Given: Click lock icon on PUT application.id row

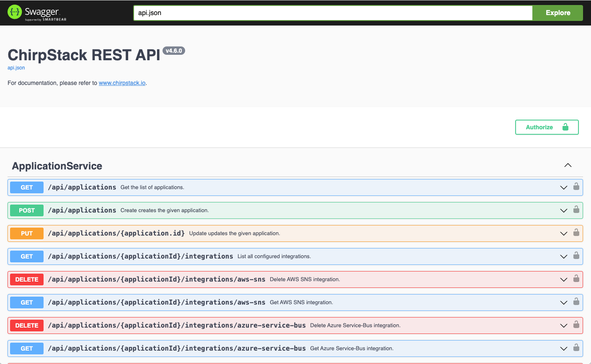Looking at the screenshot, I should (576, 233).
